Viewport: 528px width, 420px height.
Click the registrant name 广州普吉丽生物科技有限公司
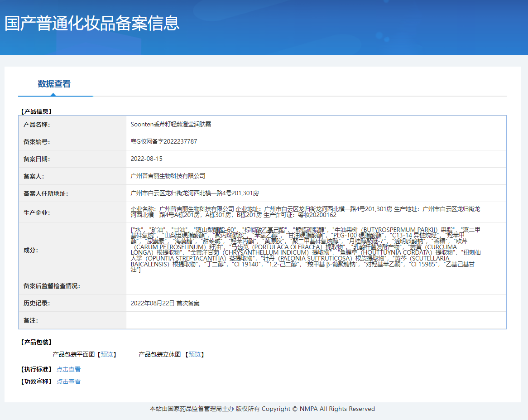click(168, 176)
